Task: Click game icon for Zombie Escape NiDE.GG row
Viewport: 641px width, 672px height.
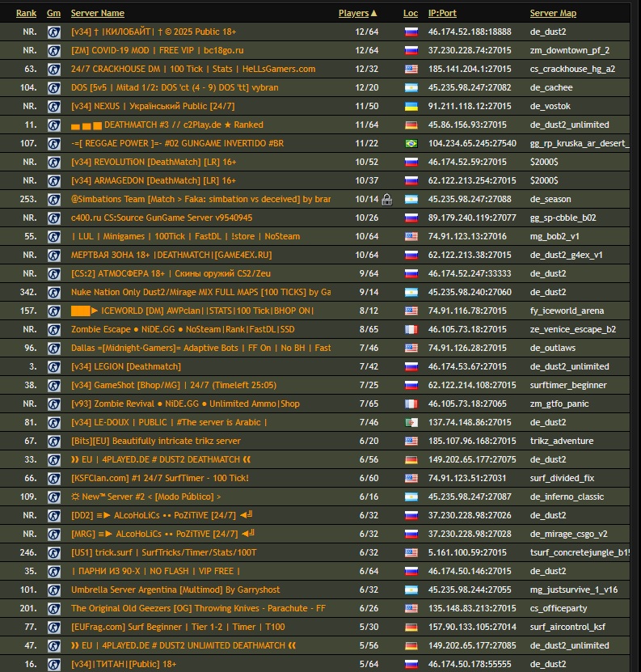Action: coord(54,330)
